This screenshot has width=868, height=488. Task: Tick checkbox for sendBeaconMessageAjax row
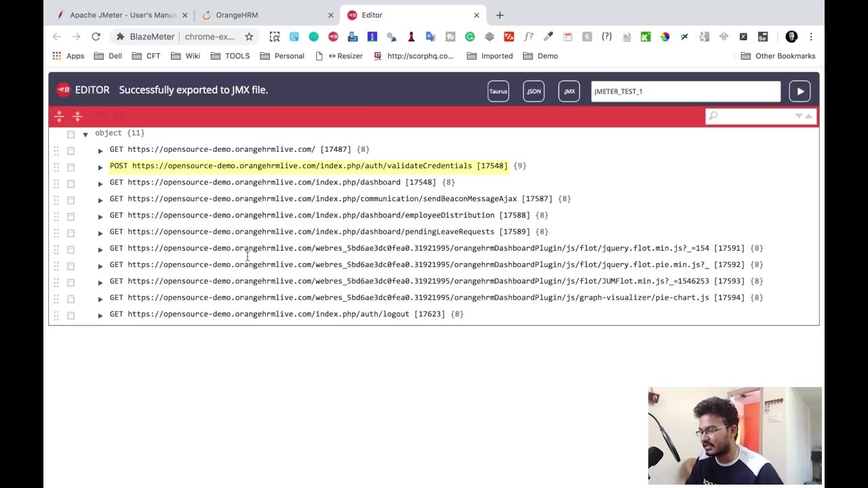[x=71, y=200]
